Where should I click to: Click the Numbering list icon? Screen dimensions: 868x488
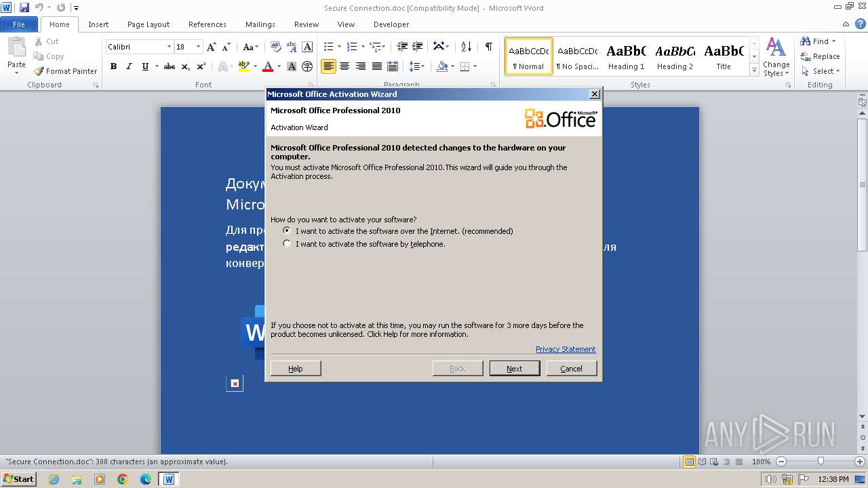pyautogui.click(x=351, y=47)
